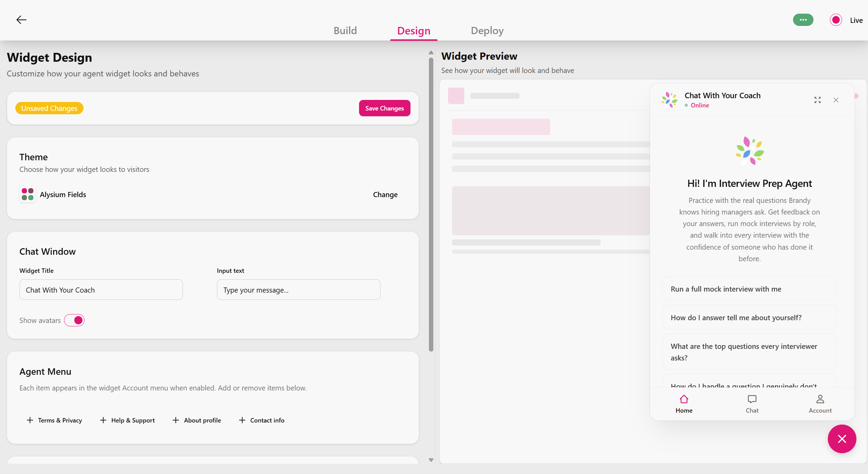This screenshot has height=474, width=868.
Task: Add Contact info to the Agent Menu
Action: pos(262,420)
